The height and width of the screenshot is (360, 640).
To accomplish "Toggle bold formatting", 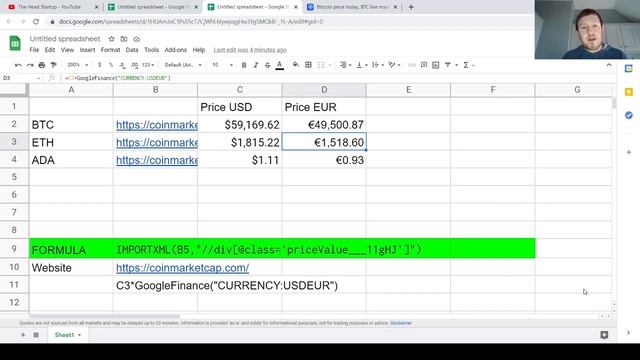I will [x=244, y=65].
